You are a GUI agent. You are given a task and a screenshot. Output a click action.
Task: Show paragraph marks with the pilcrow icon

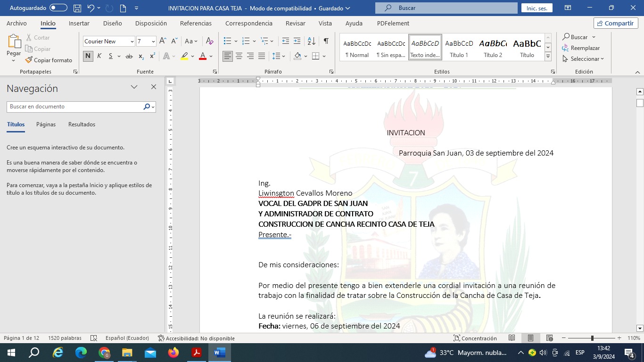(326, 41)
